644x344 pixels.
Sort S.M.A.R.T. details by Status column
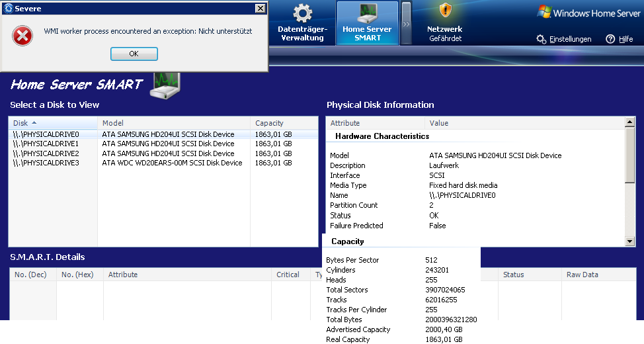(530, 275)
